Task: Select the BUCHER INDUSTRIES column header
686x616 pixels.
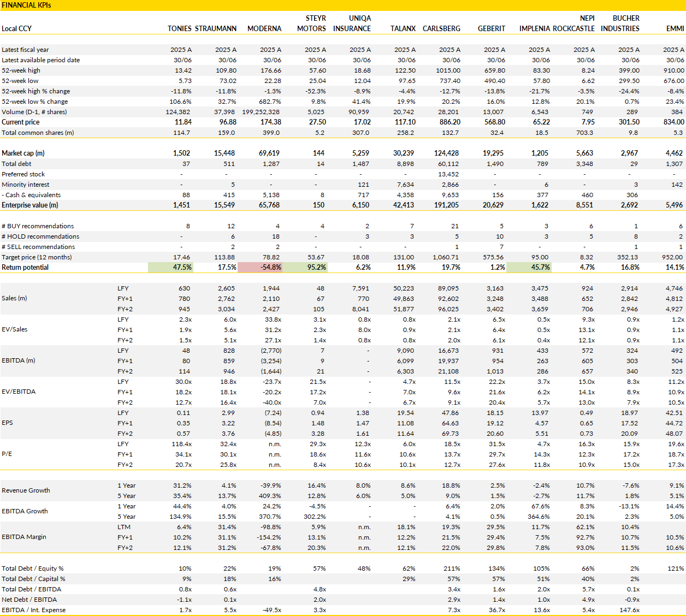Action: point(620,23)
